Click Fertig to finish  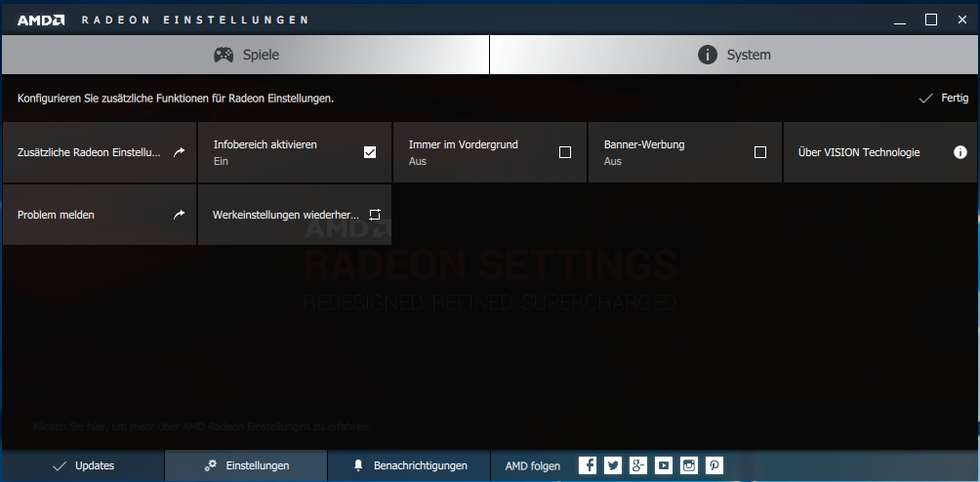point(955,98)
